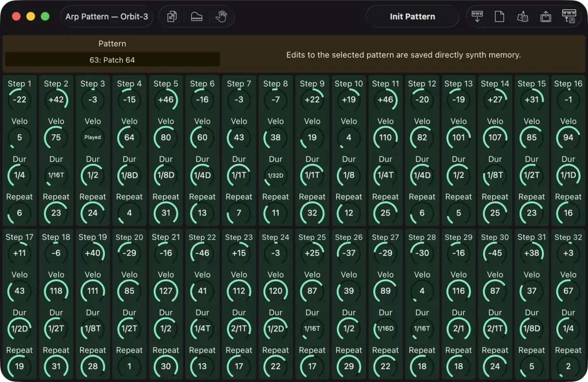
Task: Click the Step 32 Velo knob showing 67
Action: click(568, 290)
